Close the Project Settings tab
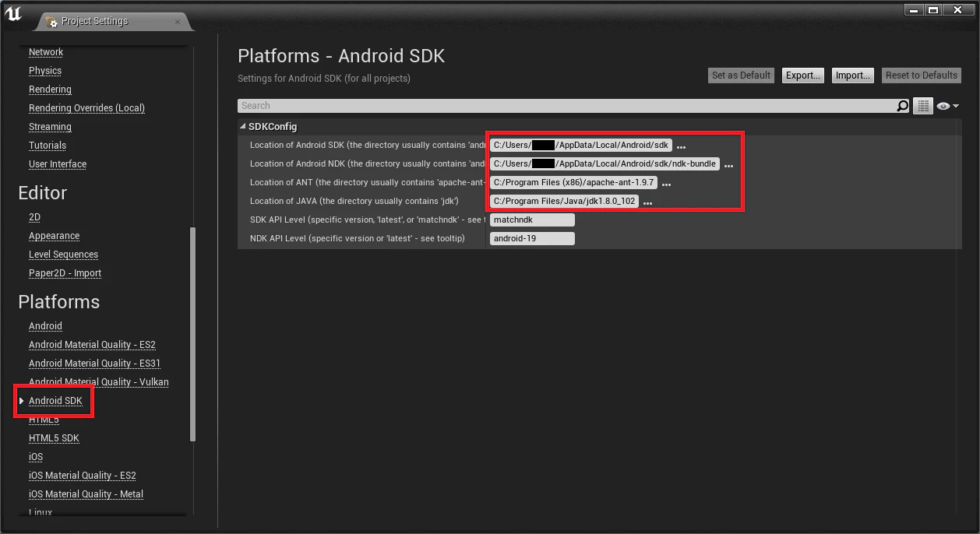980x534 pixels. (x=178, y=21)
